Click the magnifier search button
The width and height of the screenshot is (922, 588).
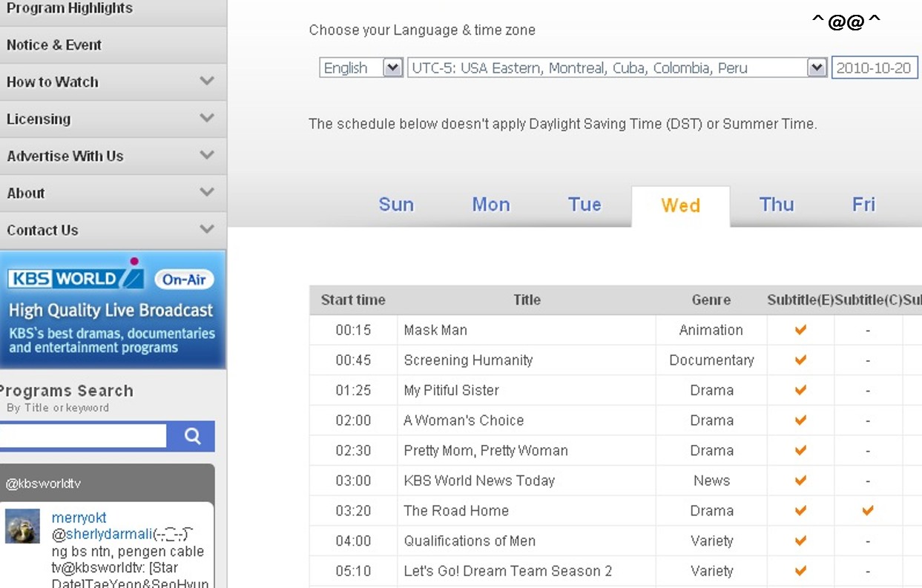(x=191, y=436)
